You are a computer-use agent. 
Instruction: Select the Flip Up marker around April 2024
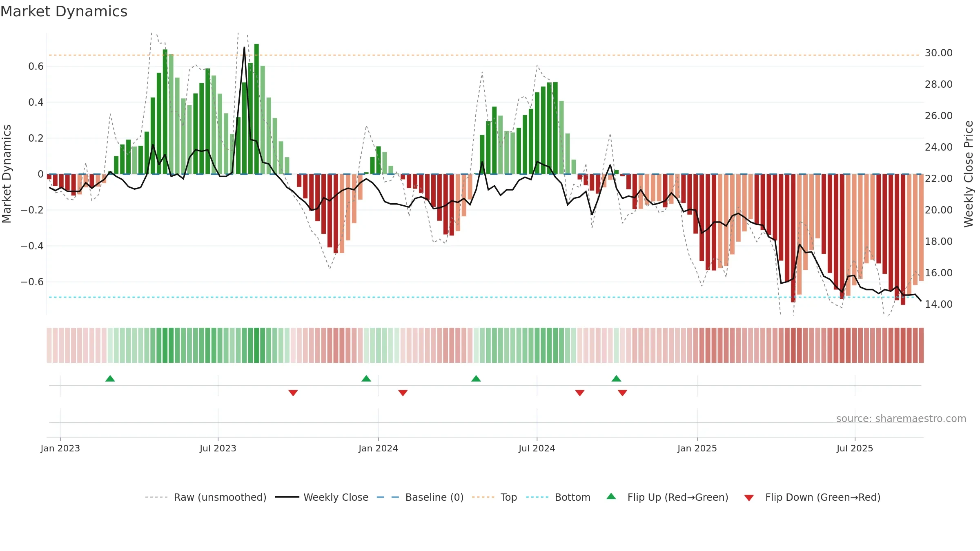[x=476, y=378]
